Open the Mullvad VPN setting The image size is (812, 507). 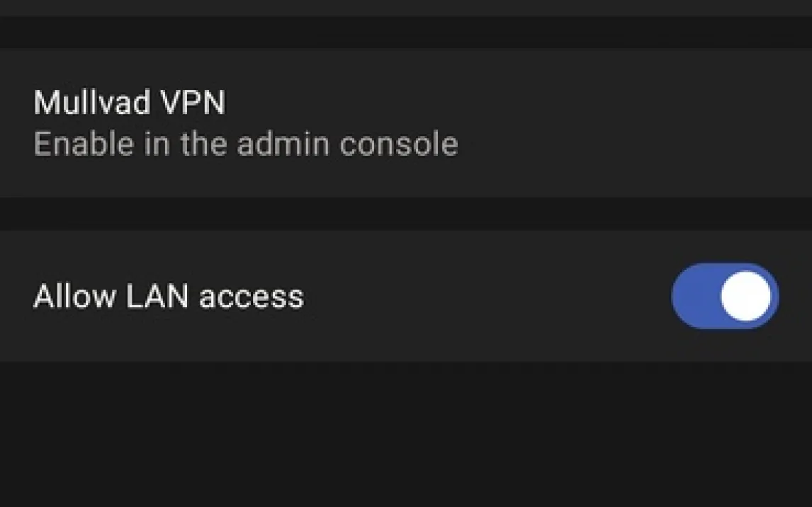click(406, 123)
